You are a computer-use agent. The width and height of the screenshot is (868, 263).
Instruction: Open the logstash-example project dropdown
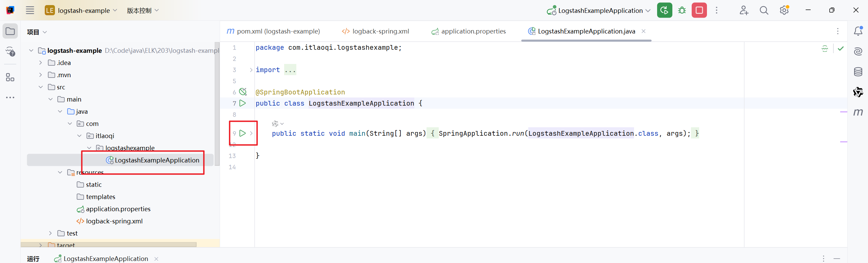pyautogui.click(x=81, y=10)
